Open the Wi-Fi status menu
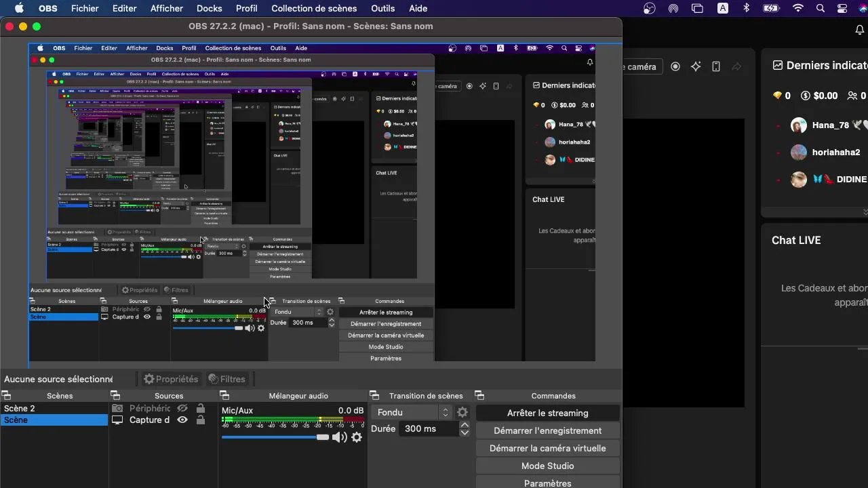 (798, 8)
